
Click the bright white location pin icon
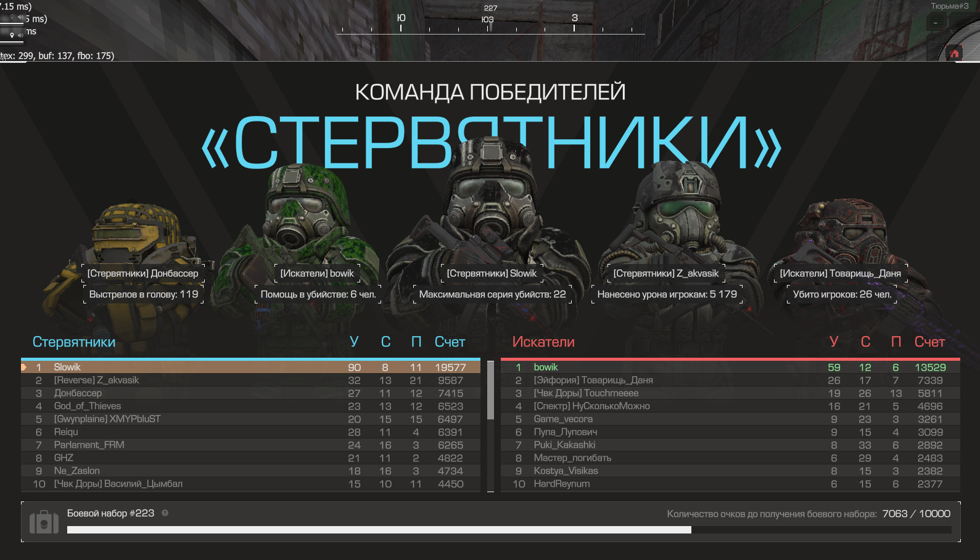click(12, 35)
